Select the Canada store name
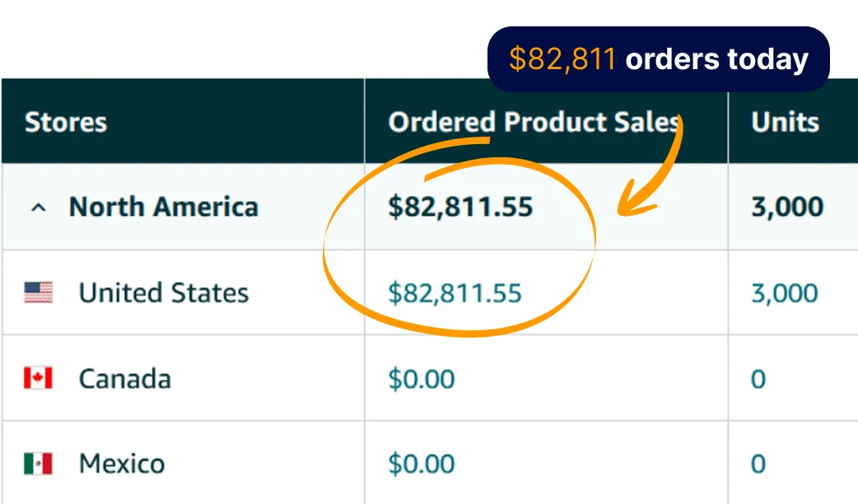858x504 pixels. (125, 379)
